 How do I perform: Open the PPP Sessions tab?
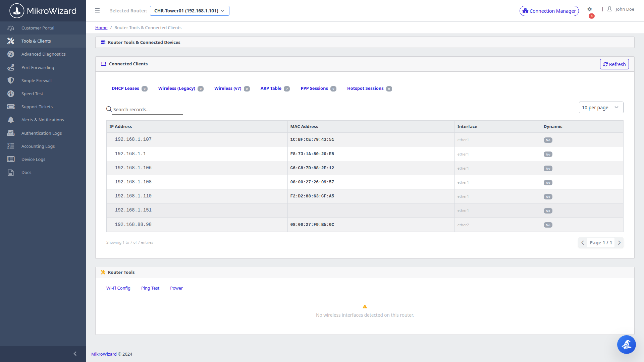coord(318,88)
